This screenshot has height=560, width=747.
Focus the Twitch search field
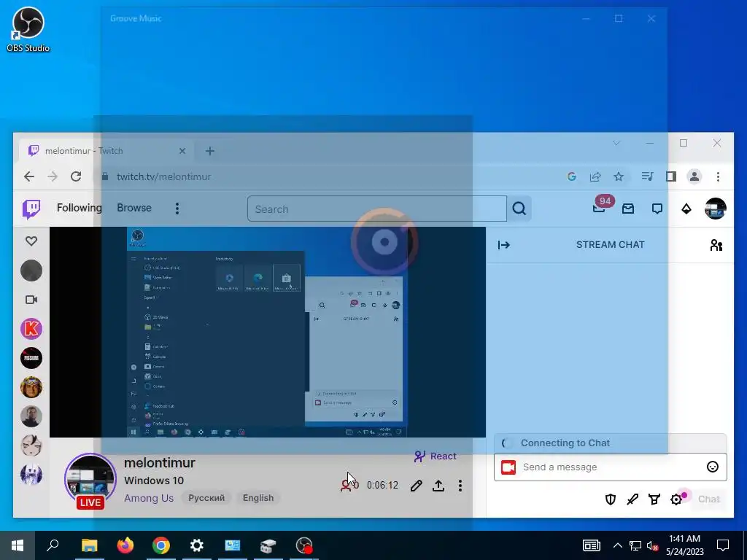[377, 209]
